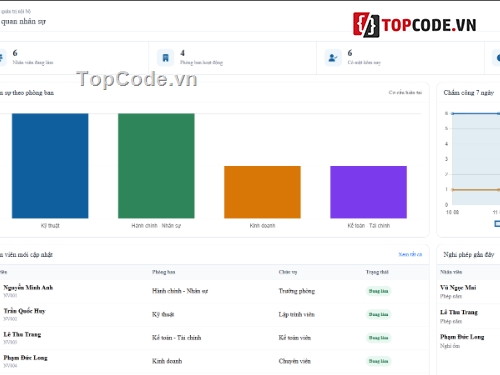This screenshot has width=500, height=375.
Task: Open the 'Xem tất cả' link
Action: (410, 254)
